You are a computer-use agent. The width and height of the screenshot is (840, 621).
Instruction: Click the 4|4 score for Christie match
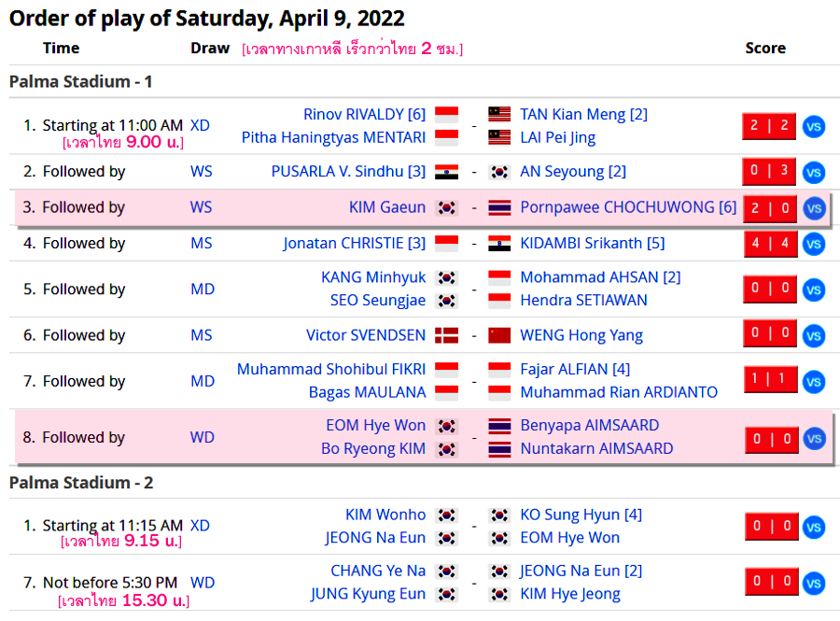[770, 244]
